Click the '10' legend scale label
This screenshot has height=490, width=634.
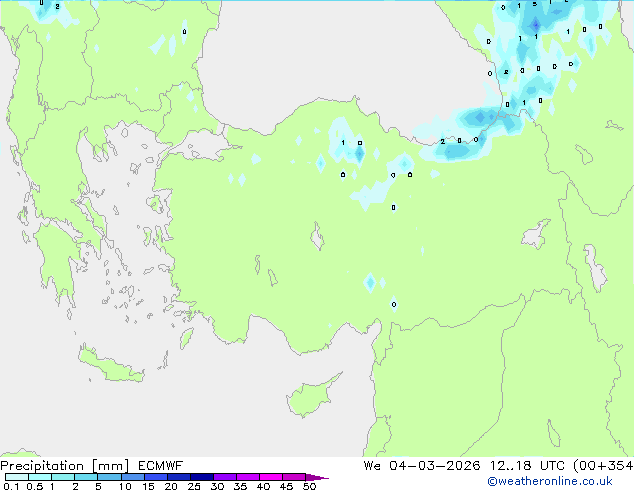point(125,486)
